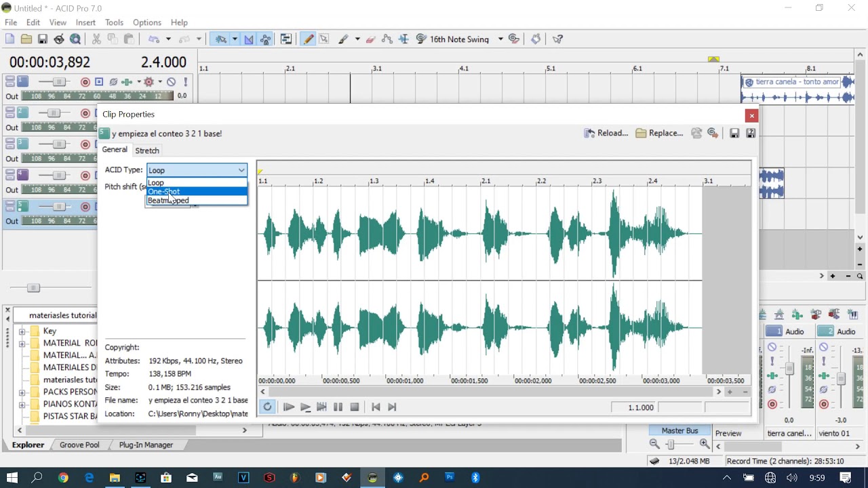Click the Groove tool icon
868x488 pixels.
tap(421, 39)
